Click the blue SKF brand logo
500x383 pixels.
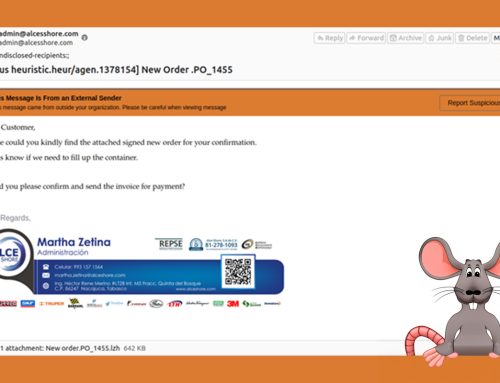[28, 303]
